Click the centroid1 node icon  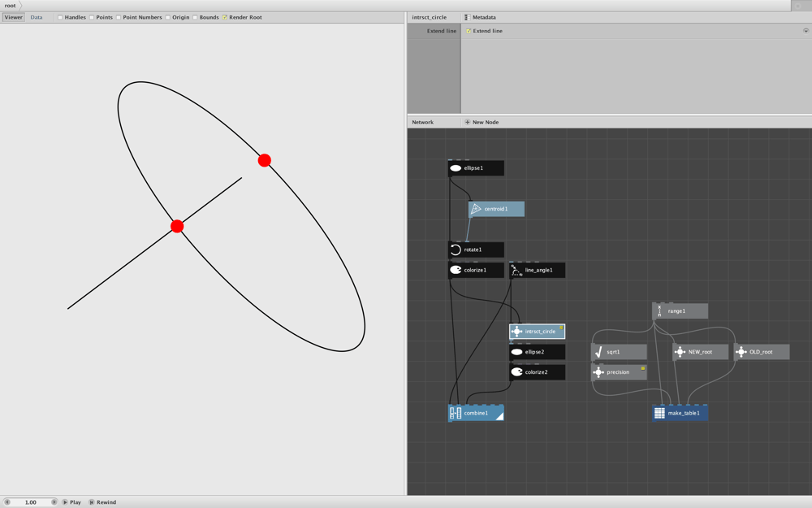476,209
